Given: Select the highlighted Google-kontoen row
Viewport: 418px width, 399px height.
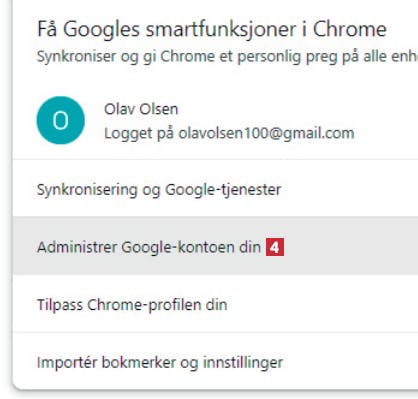Looking at the screenshot, I should (215, 246).
